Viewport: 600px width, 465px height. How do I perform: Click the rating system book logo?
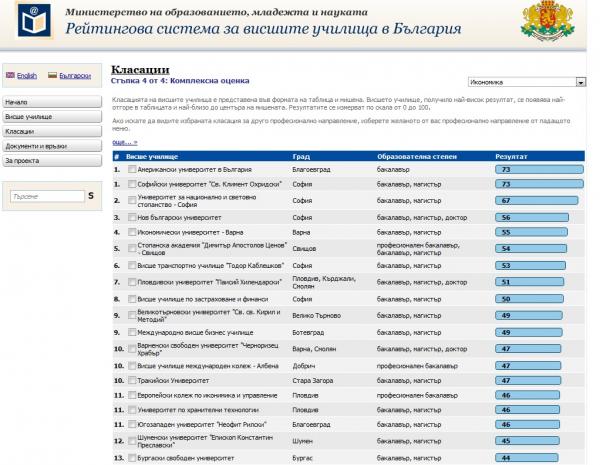[x=34, y=21]
